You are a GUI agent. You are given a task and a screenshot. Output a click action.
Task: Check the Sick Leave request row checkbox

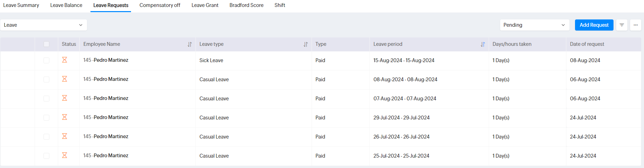point(46,60)
